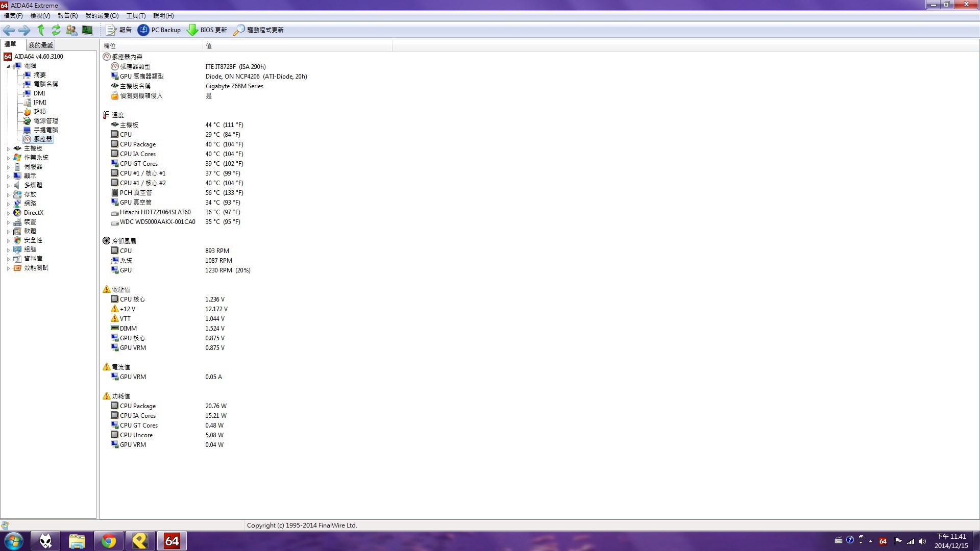Open the green board icon in toolbar

[x=87, y=30]
